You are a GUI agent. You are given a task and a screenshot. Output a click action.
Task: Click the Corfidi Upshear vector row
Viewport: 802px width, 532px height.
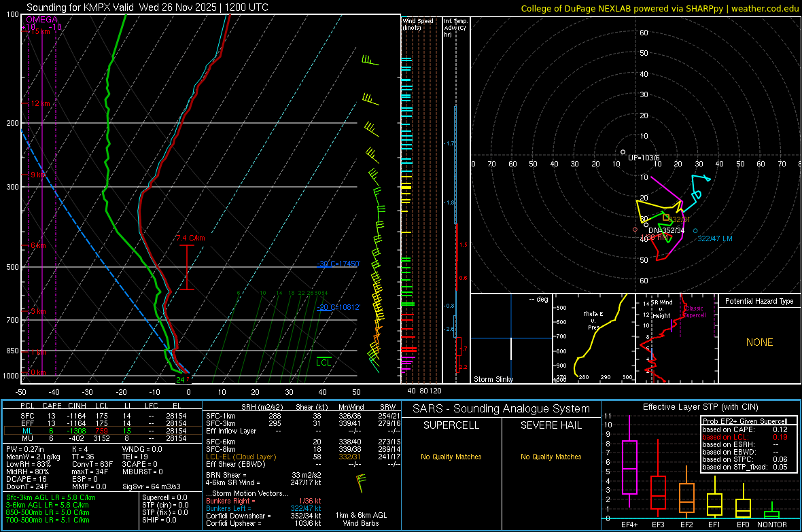point(264,523)
